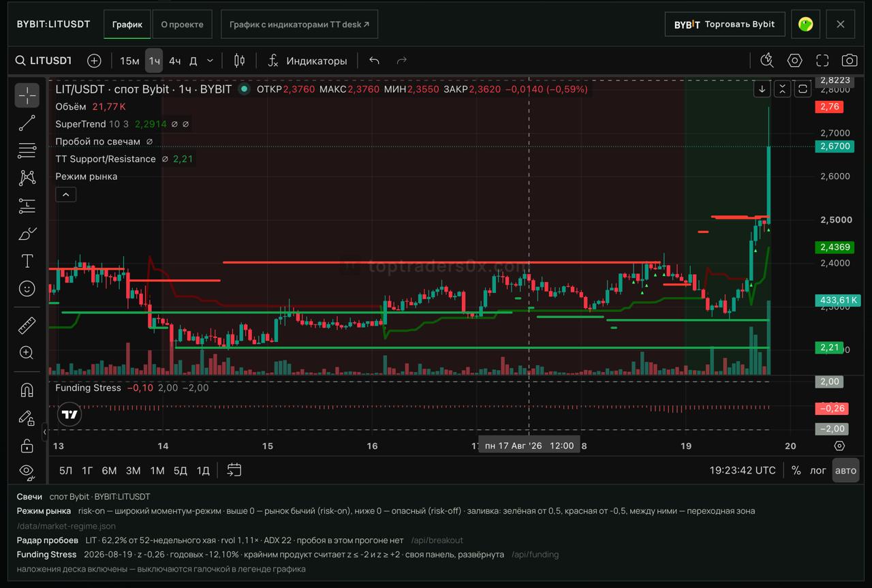Collapse the indicator legend with the chevron

click(65, 195)
